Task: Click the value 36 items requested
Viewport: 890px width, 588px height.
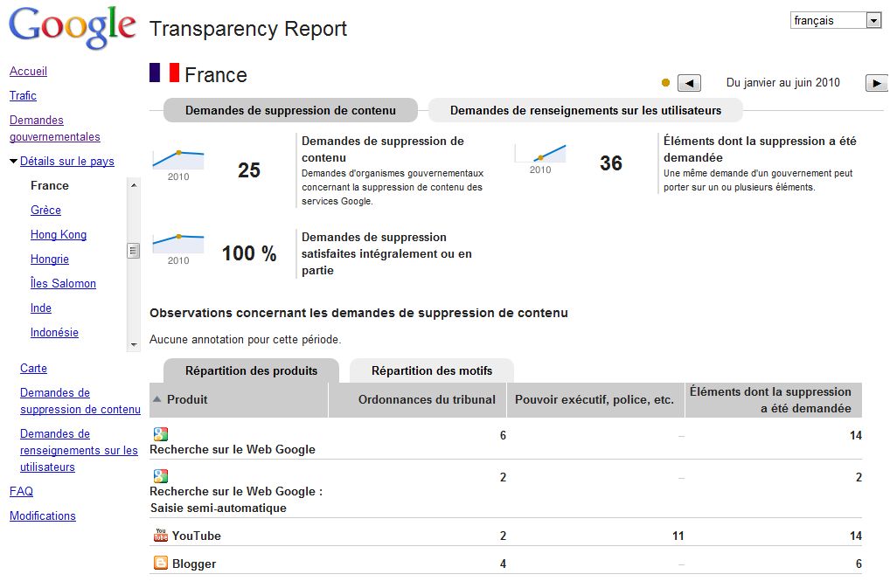Action: click(611, 163)
